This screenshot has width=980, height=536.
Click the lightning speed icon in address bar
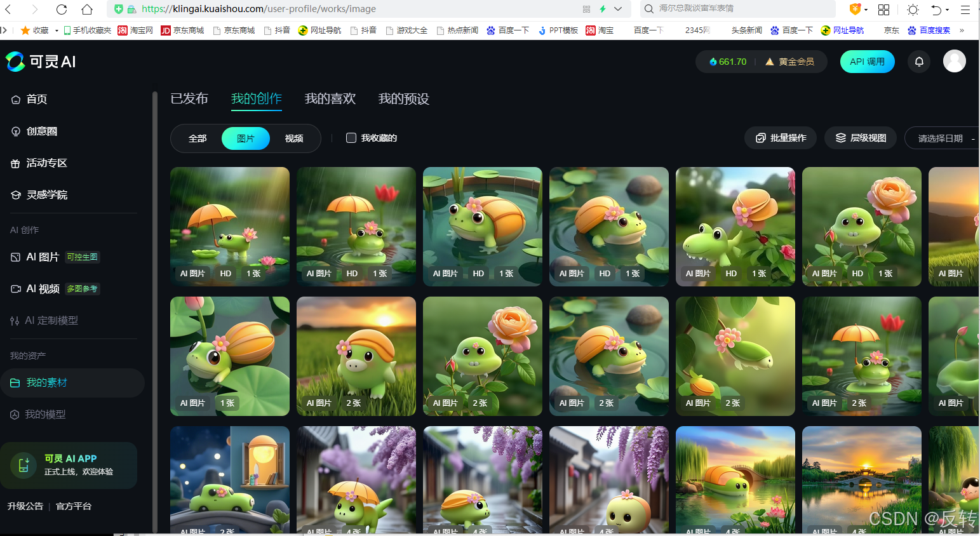click(x=602, y=9)
